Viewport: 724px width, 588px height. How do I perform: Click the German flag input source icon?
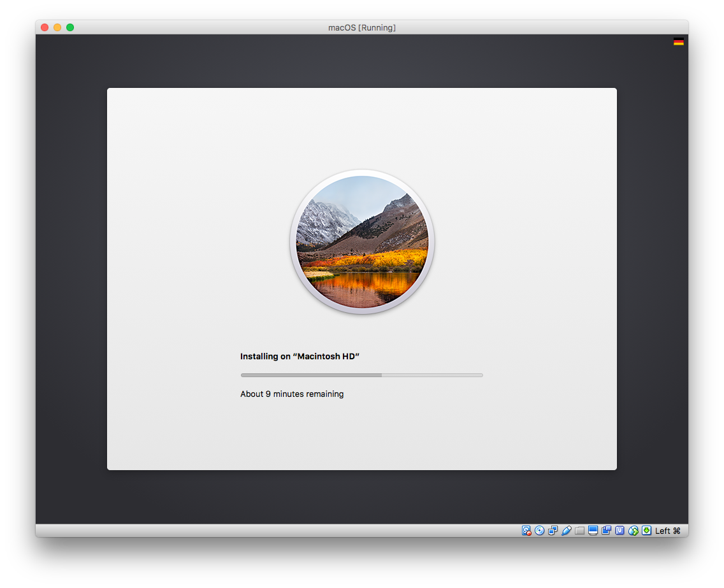tap(678, 41)
